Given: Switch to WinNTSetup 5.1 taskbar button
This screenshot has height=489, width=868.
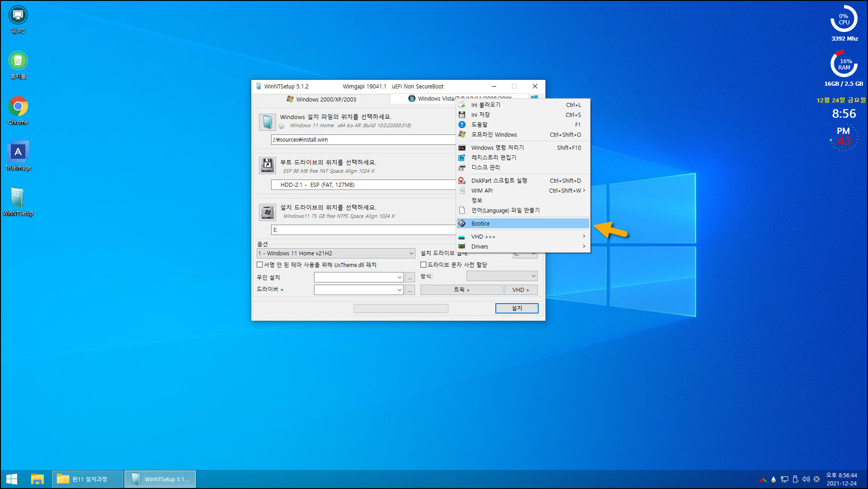Looking at the screenshot, I should click(x=160, y=479).
